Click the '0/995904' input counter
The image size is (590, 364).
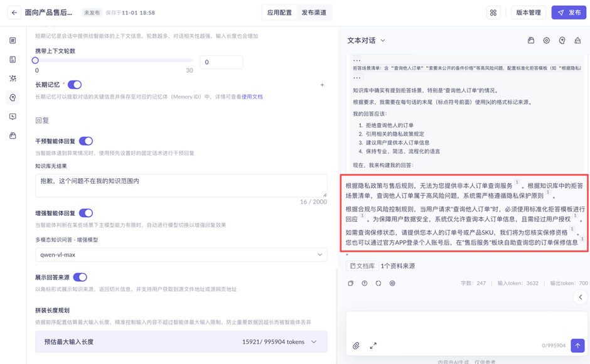tap(554, 346)
